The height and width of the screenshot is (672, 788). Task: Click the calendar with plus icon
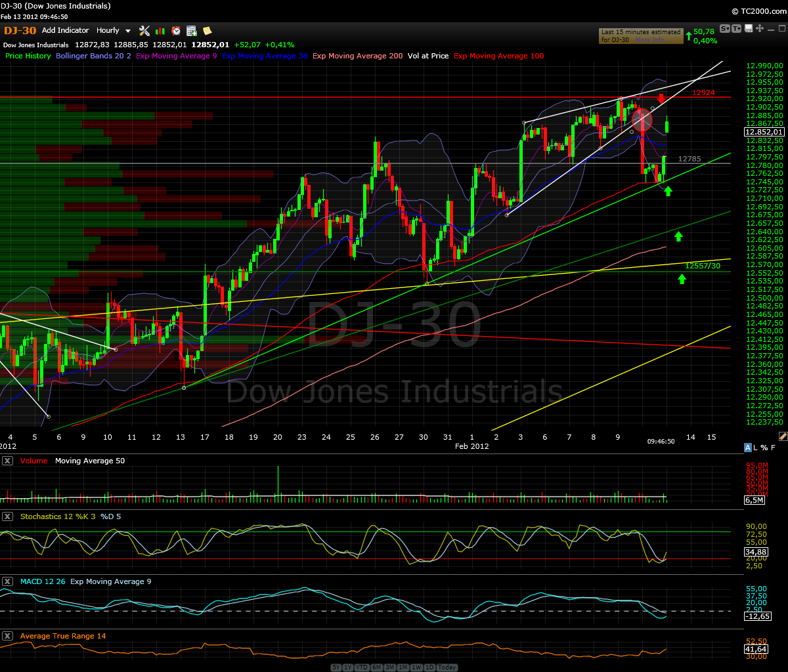(192, 31)
